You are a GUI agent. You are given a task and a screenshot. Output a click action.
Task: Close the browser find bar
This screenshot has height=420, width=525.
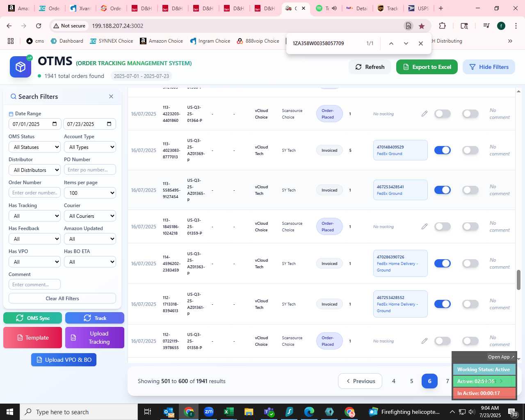pos(421,43)
